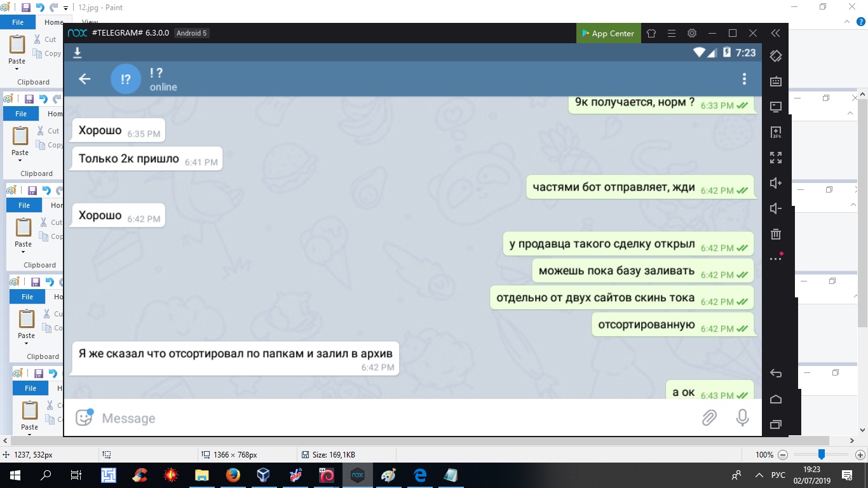This screenshot has width=868, height=488.
Task: Click the Paint zoom slider handle
Action: point(822,454)
